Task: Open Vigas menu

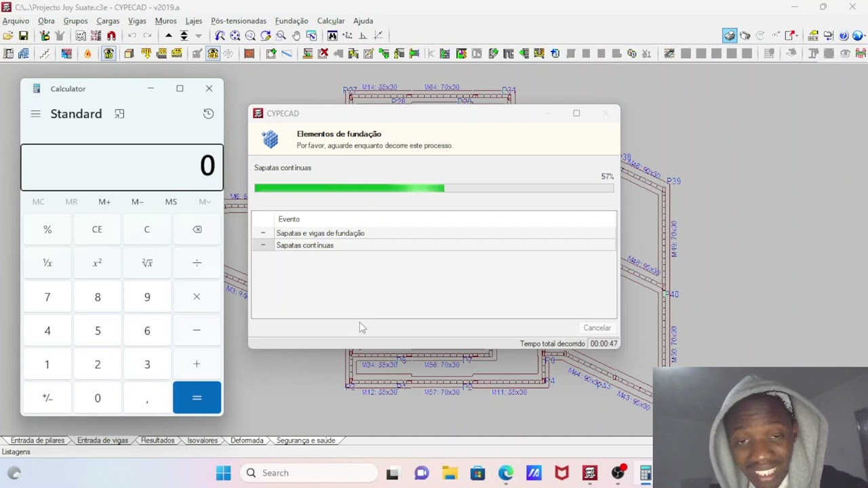Action: pos(137,21)
